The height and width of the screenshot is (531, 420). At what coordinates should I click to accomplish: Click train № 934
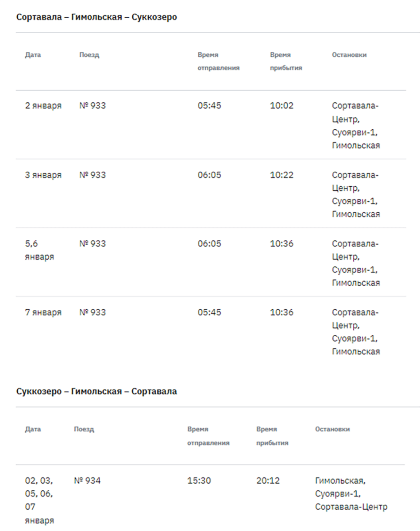[87, 480]
